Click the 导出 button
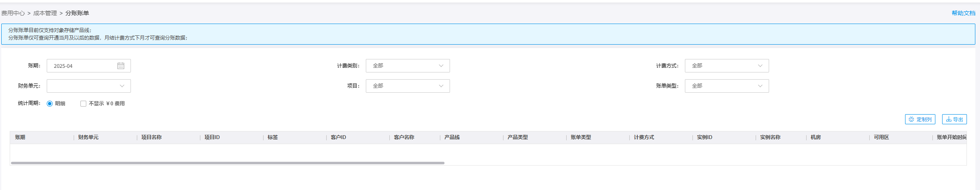980x190 pixels. [x=954, y=120]
